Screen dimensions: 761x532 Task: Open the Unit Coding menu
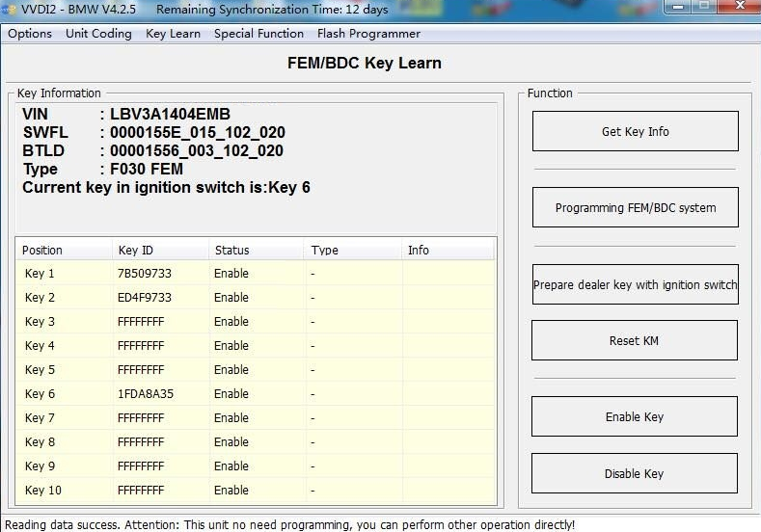(x=98, y=34)
